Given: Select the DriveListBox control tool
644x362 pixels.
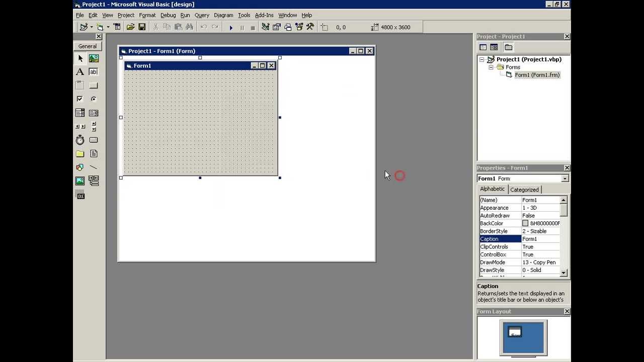Looking at the screenshot, I should (94, 140).
